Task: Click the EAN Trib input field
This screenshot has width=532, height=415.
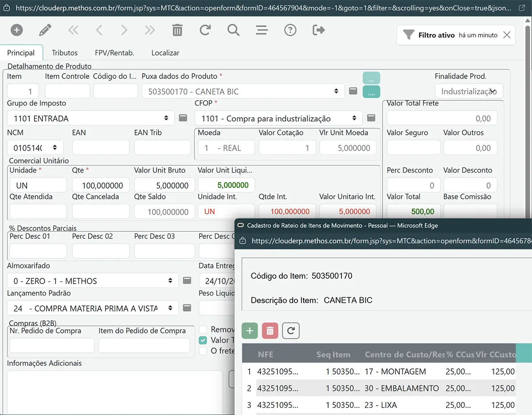Action: click(162, 147)
